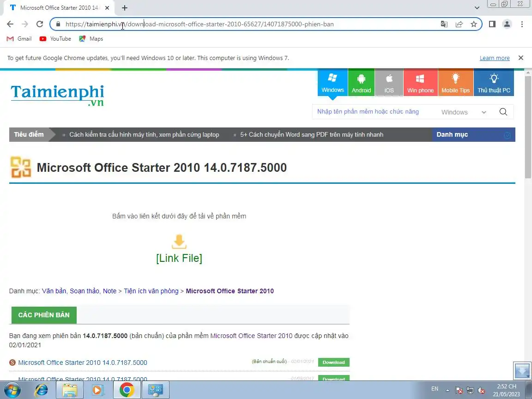Open Văn bản, Soạn thảo, Note category link
The width and height of the screenshot is (532, 399).
click(x=79, y=291)
